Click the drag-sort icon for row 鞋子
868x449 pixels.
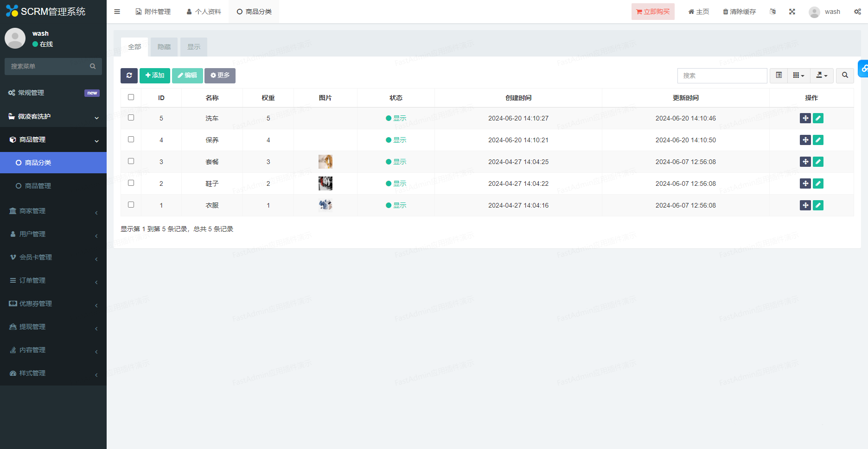point(805,183)
